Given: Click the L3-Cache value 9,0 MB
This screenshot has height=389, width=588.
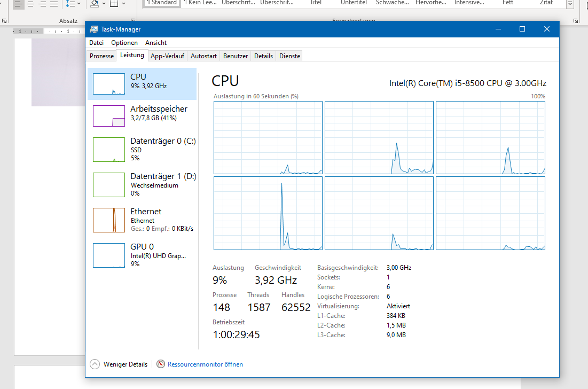Looking at the screenshot, I should (396, 335).
